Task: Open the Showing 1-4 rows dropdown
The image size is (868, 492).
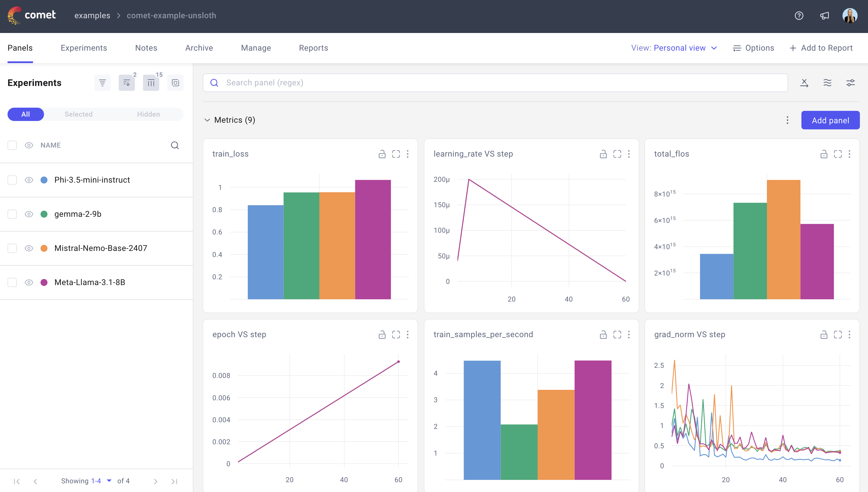Action: point(109,480)
